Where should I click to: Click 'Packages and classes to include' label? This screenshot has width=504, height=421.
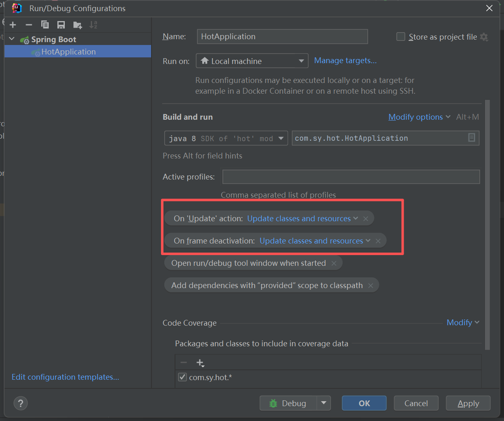pyautogui.click(x=262, y=343)
